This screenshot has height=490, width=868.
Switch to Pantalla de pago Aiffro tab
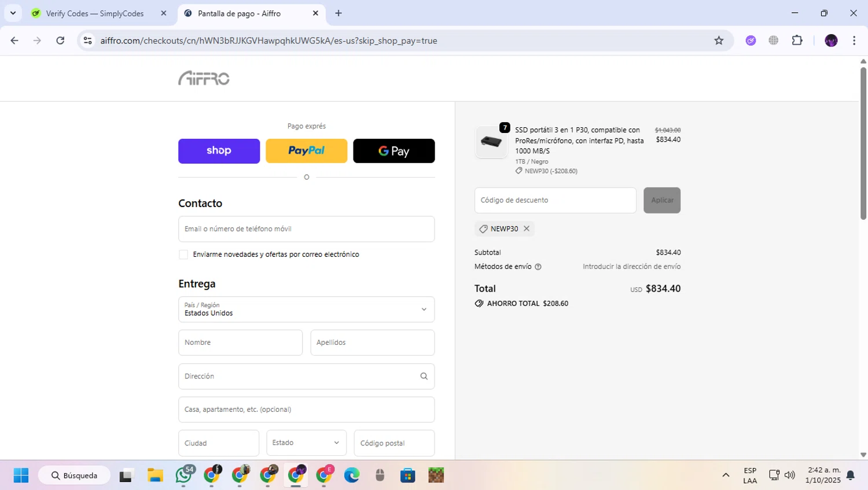click(x=250, y=13)
